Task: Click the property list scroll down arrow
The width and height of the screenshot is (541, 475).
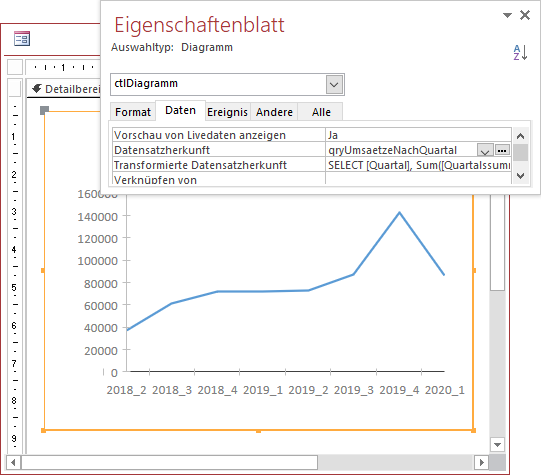Action: click(x=520, y=176)
